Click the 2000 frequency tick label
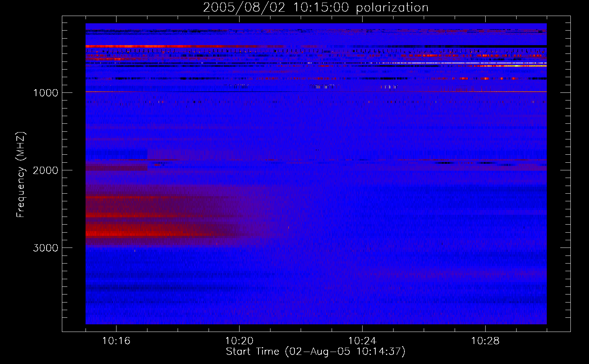589x364 pixels. click(x=46, y=170)
